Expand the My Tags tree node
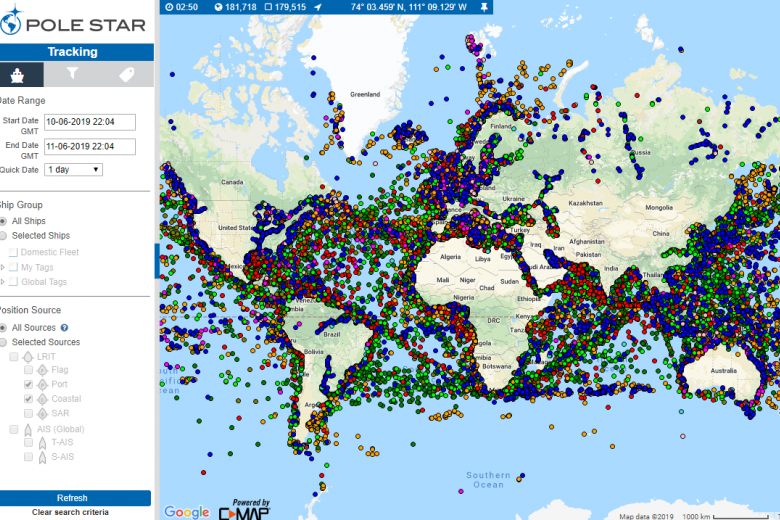Image resolution: width=780 pixels, height=520 pixels. (3, 267)
